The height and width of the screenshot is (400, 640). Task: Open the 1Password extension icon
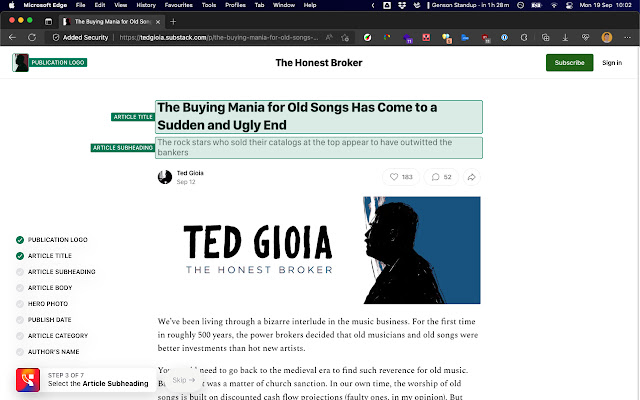504,38
